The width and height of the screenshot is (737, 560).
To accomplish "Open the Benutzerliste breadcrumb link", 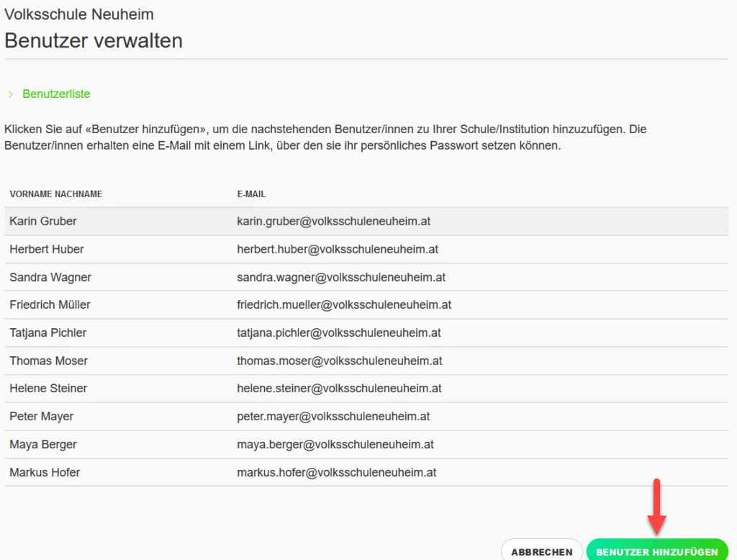I will (x=56, y=94).
